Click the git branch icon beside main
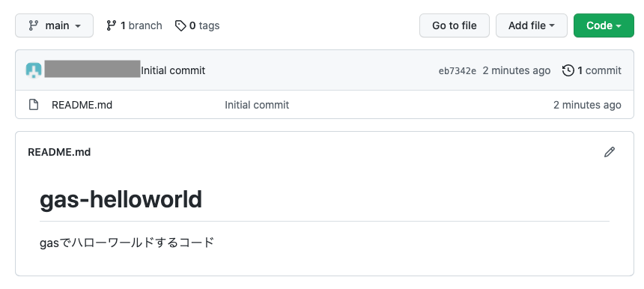This screenshot has width=644, height=289. (33, 25)
